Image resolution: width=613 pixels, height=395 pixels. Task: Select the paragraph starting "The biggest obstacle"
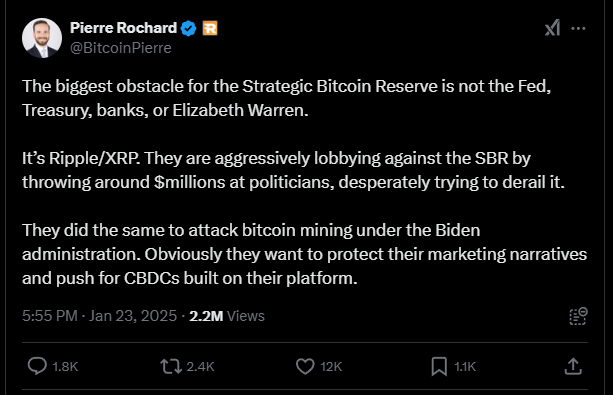(x=287, y=98)
